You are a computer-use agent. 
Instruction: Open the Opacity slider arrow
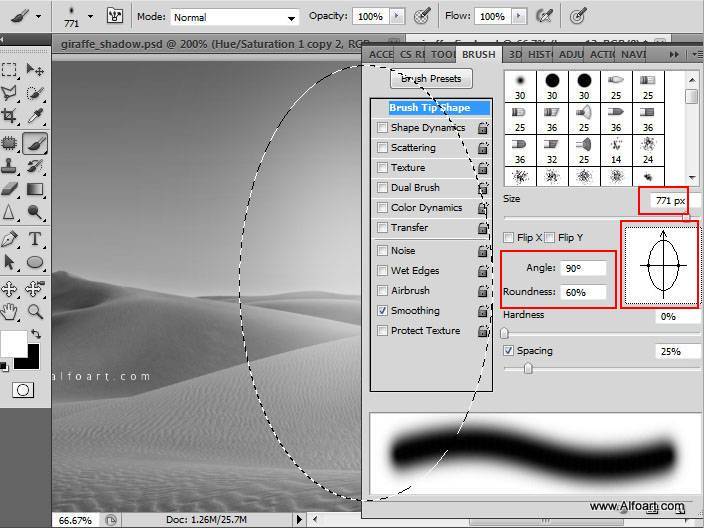[398, 17]
